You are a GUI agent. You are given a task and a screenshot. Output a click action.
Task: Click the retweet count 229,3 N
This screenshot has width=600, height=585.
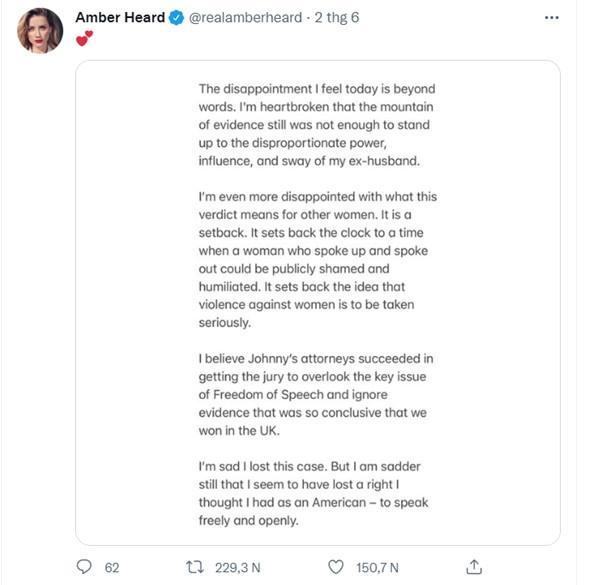point(238,567)
